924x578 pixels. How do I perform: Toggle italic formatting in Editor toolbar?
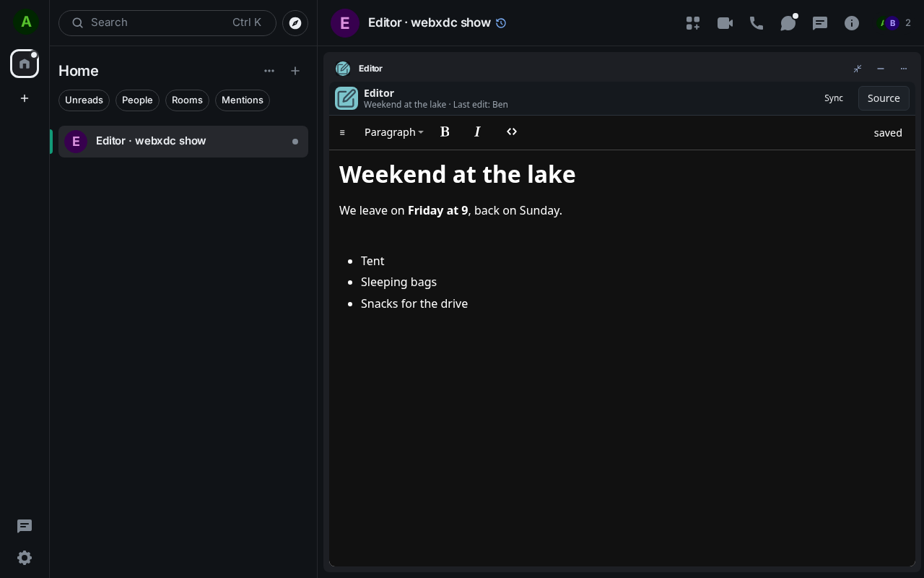(x=477, y=131)
